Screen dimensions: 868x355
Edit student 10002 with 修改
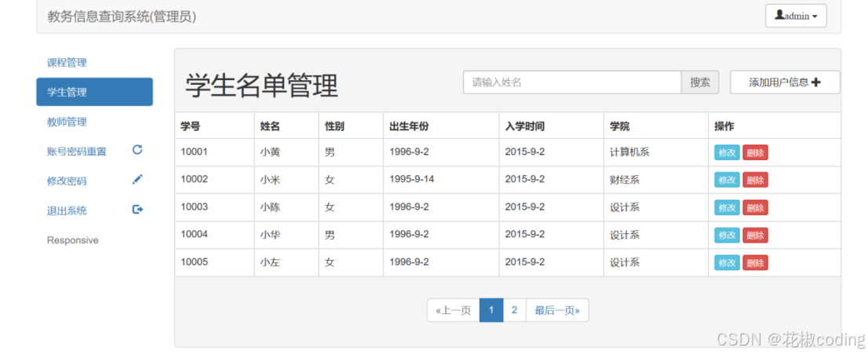pyautogui.click(x=727, y=179)
